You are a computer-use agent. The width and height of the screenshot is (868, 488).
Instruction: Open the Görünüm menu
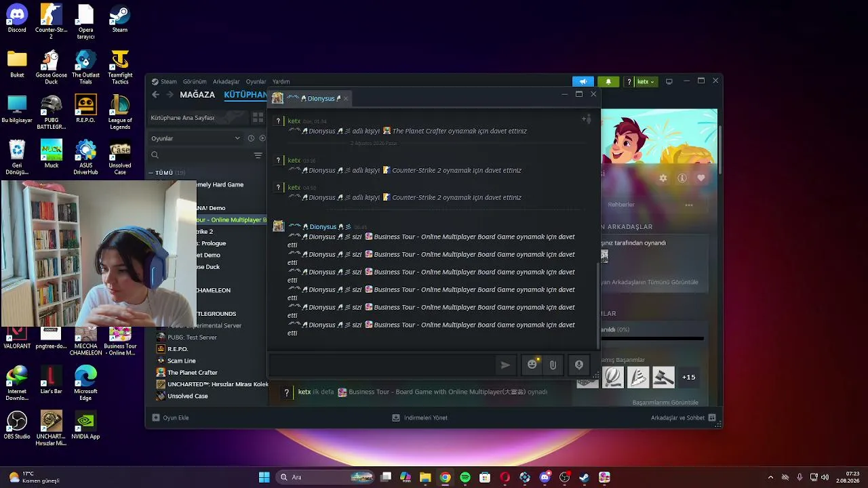coord(195,81)
